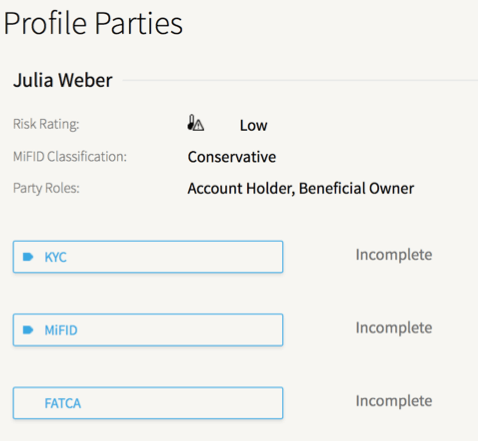Click the Julia Weber party name heading
This screenshot has width=478, height=441.
coord(63,80)
